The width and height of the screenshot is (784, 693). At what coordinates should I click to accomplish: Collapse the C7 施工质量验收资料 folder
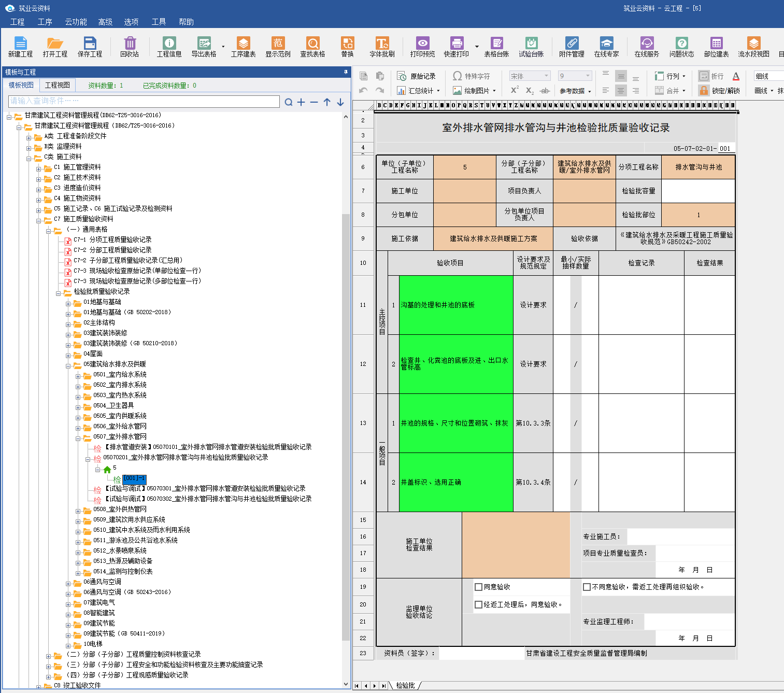point(39,220)
